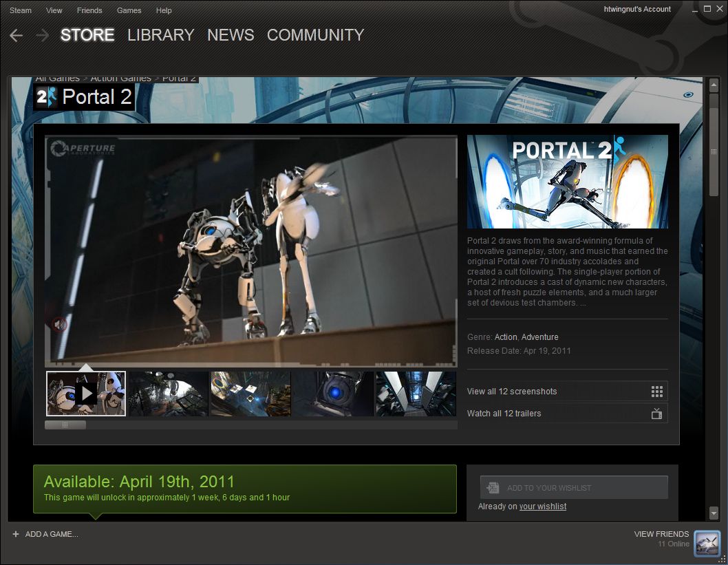Click the 11 Online friends count
This screenshot has width=728, height=565.
[x=673, y=544]
